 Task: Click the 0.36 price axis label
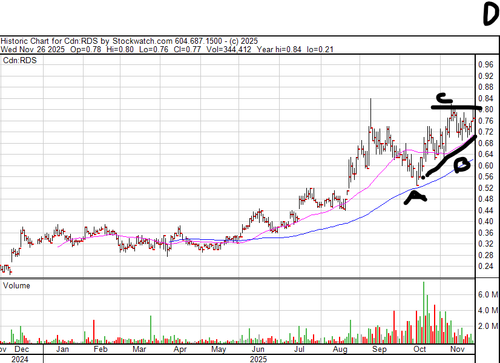486,233
